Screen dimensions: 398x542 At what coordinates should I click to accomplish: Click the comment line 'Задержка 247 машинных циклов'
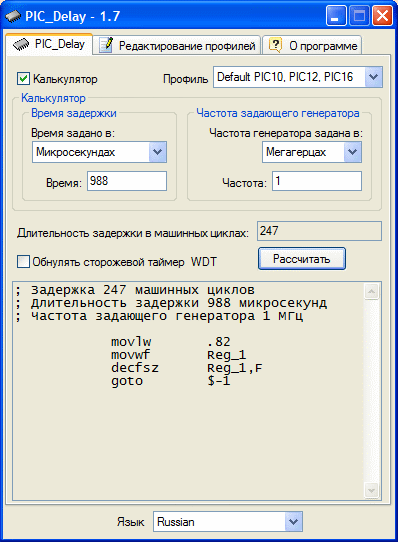click(135, 290)
